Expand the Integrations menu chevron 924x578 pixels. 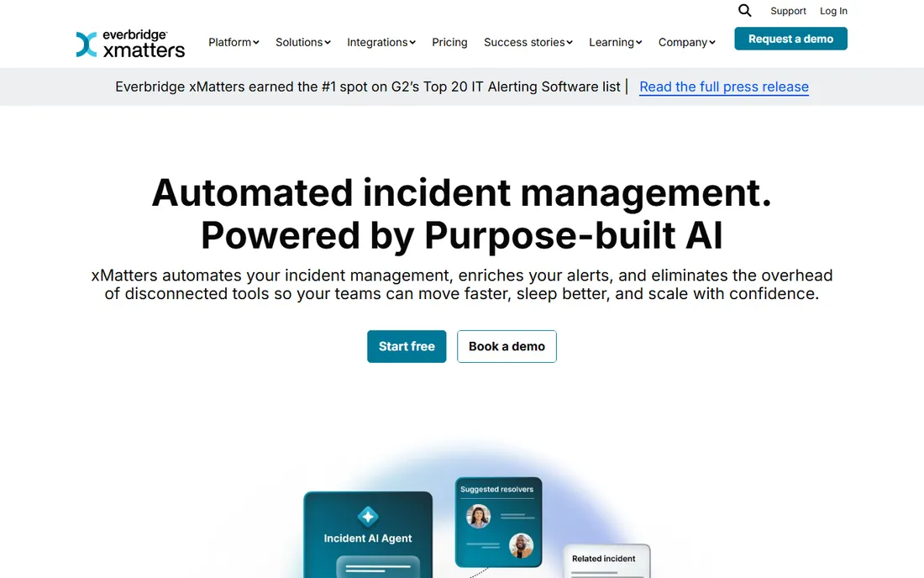click(x=412, y=42)
